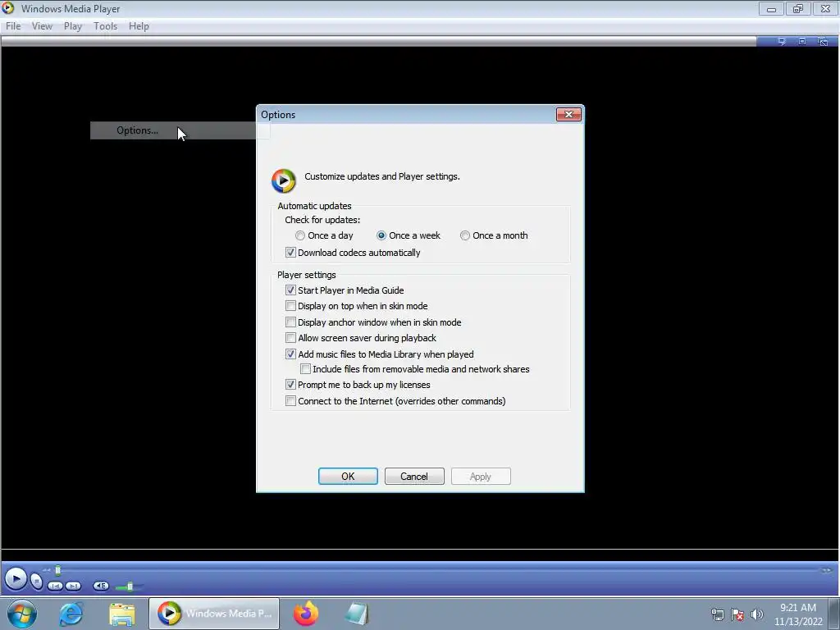Open Windows Explorer folder on taskbar
Viewport: 840px width, 630px height.
(x=121, y=614)
